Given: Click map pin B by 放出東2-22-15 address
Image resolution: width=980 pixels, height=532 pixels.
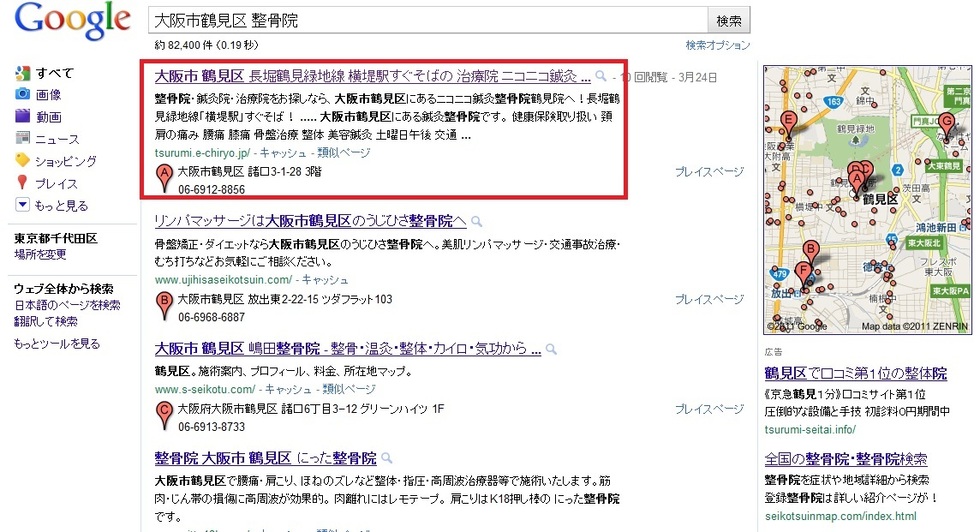Looking at the screenshot, I should click(164, 306).
